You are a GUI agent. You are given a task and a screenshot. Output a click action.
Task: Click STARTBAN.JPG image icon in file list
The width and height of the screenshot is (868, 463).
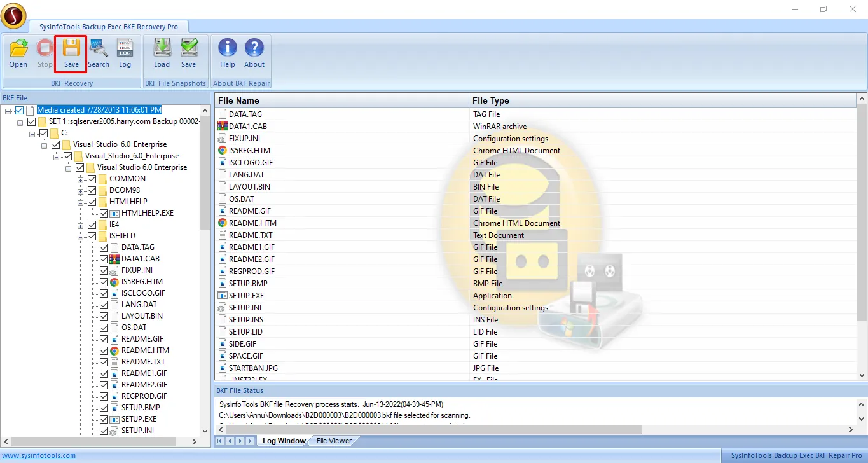click(223, 368)
